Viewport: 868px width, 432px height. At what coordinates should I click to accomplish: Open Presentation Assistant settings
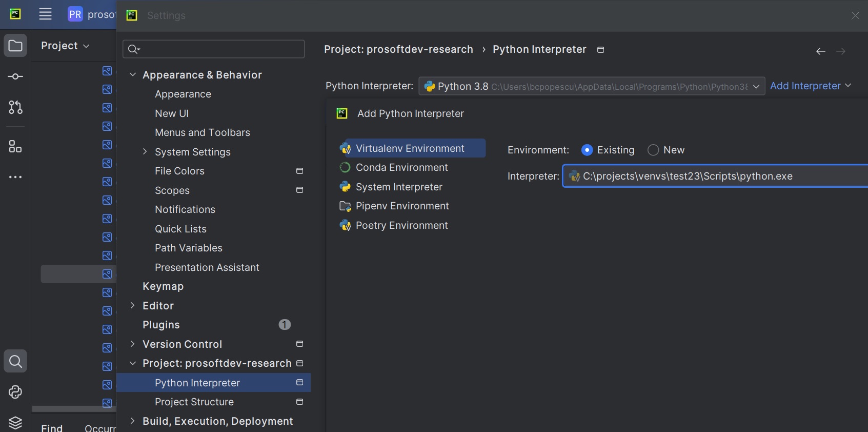tap(207, 267)
